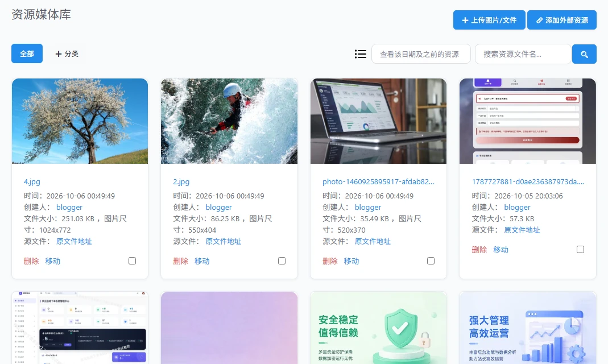Open the purple gradient thumbnail
Viewport: 608px width, 364px height.
[229, 328]
